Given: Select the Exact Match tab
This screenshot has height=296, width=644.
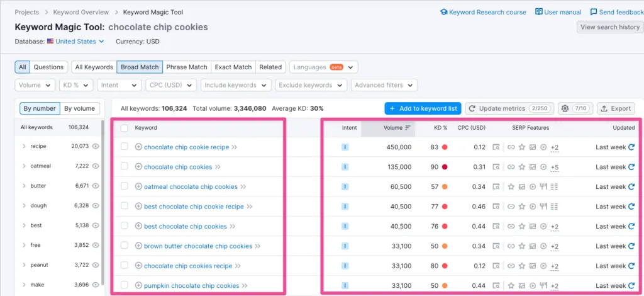Looking at the screenshot, I should (x=233, y=67).
